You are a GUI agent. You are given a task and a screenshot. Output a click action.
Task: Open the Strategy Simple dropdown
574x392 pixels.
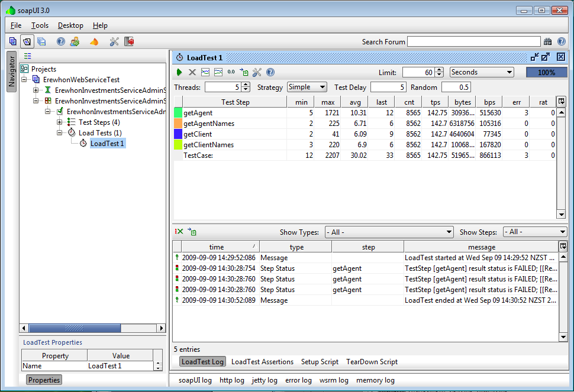click(x=307, y=87)
